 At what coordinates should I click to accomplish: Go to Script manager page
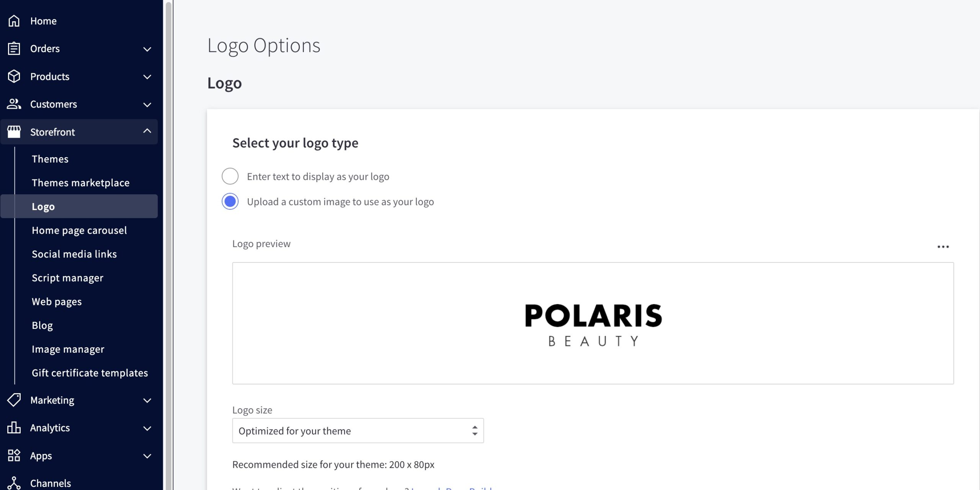pos(67,278)
